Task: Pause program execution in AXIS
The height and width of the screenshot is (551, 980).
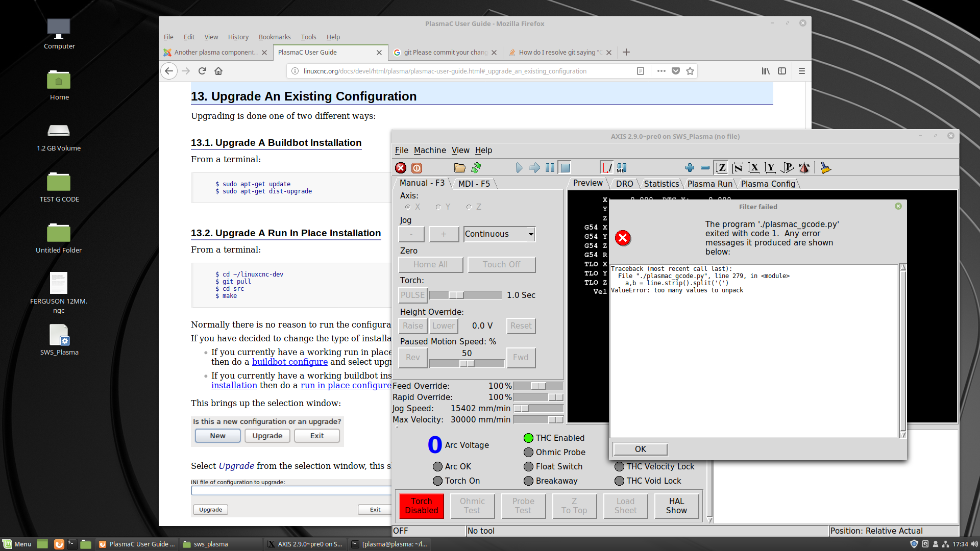Action: (550, 168)
